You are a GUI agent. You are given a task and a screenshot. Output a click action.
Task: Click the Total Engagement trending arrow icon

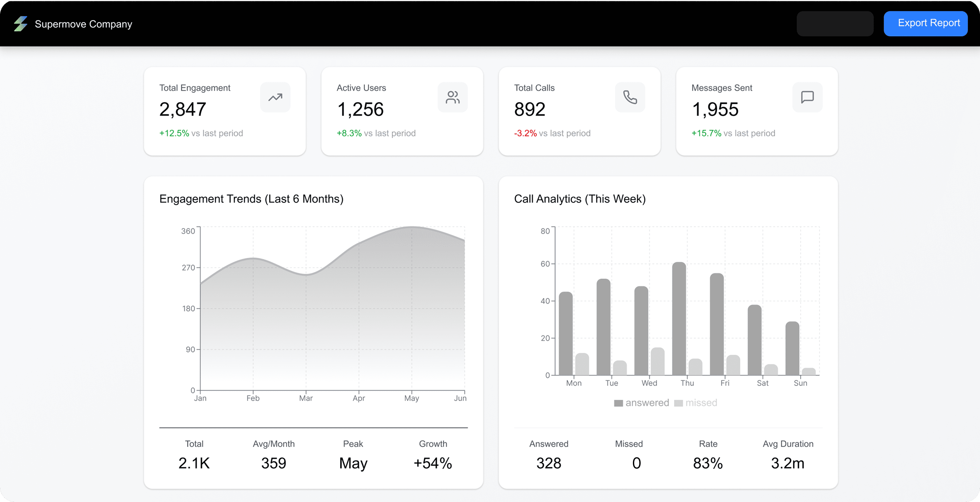click(275, 98)
